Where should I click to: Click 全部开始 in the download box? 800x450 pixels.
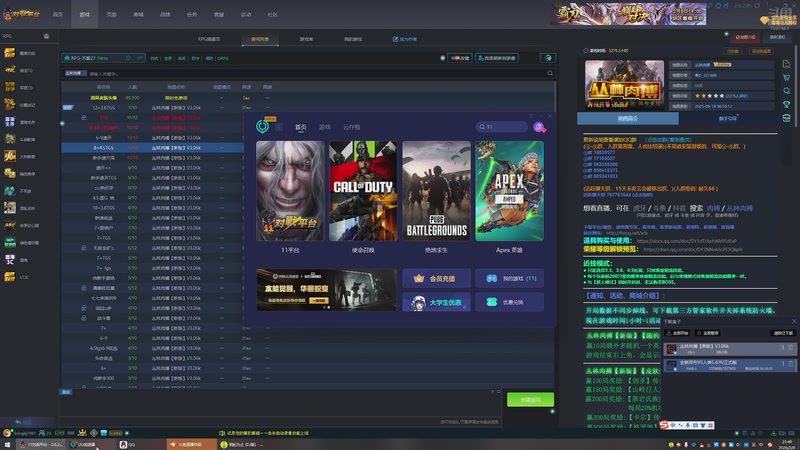click(x=678, y=333)
